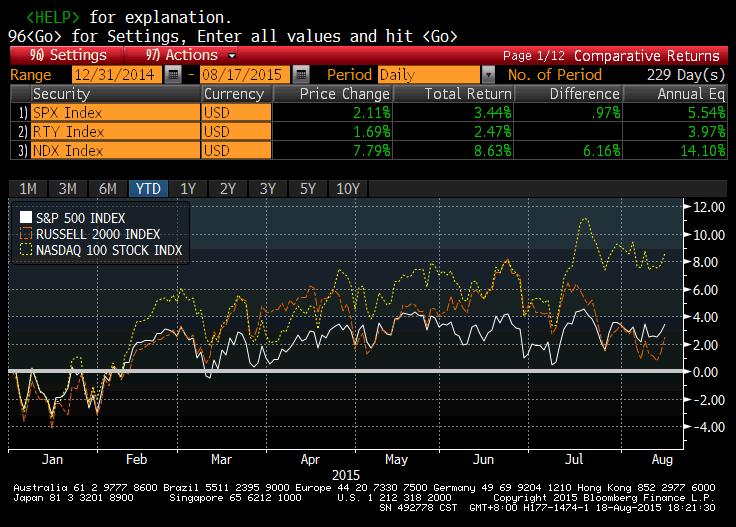Click the Annual Eq column header
The image size is (736, 527).
[x=675, y=94]
